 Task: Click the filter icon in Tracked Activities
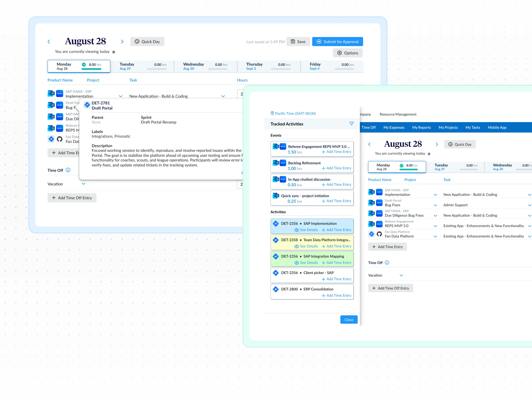[351, 124]
